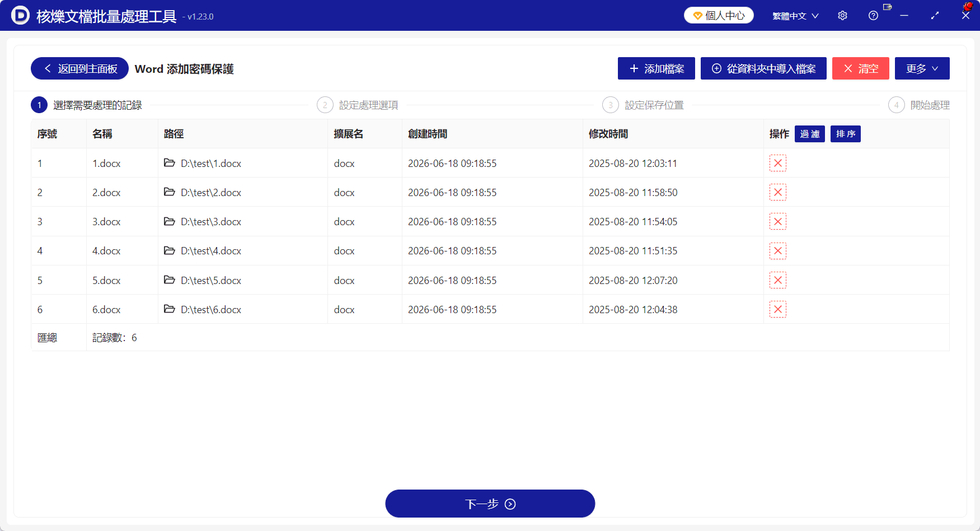Click the 排序 sort button
The height and width of the screenshot is (531, 980).
click(x=845, y=134)
